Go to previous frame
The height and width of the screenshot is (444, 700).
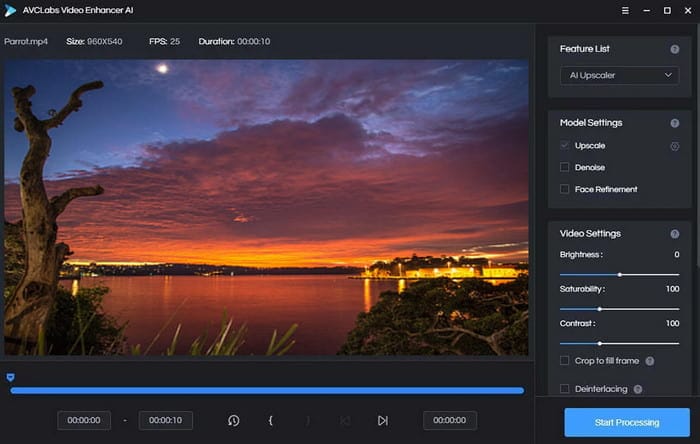[x=345, y=420]
